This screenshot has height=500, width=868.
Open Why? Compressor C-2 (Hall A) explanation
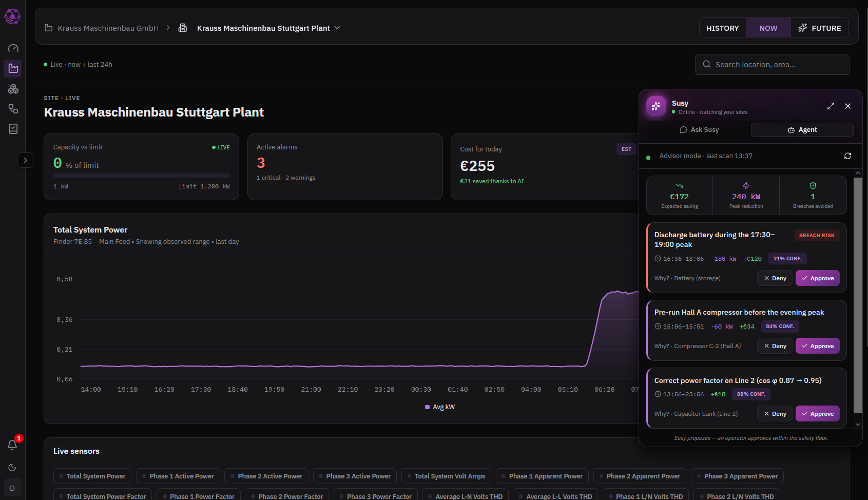pyautogui.click(x=698, y=346)
